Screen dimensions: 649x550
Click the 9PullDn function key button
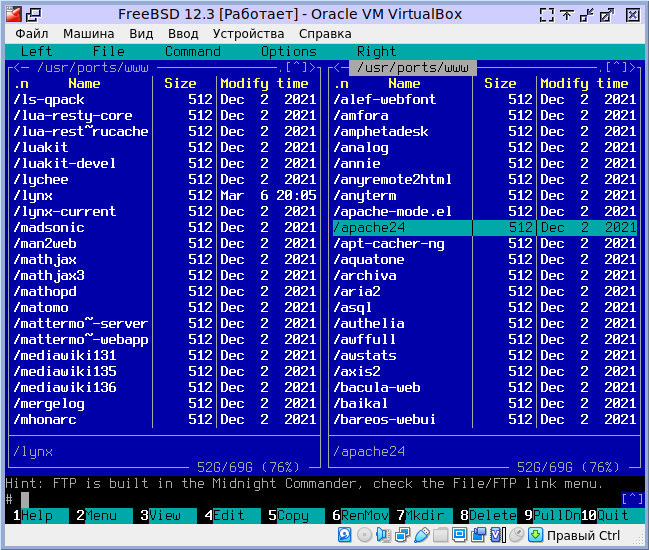point(553,516)
